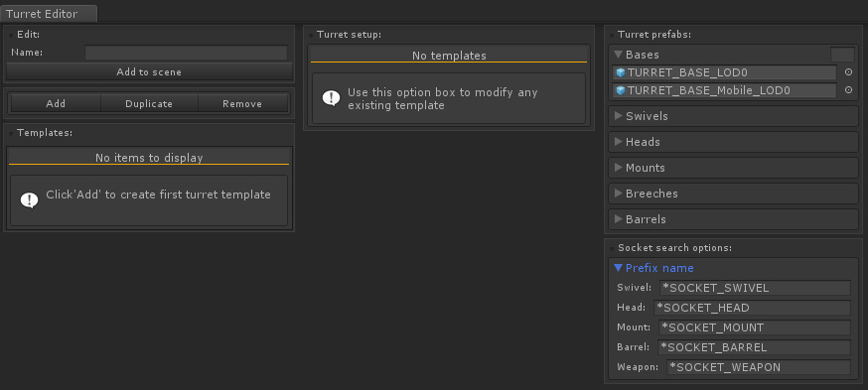Expand the Breeches foldout
Viewport: 868px width, 390px height.
tap(619, 194)
